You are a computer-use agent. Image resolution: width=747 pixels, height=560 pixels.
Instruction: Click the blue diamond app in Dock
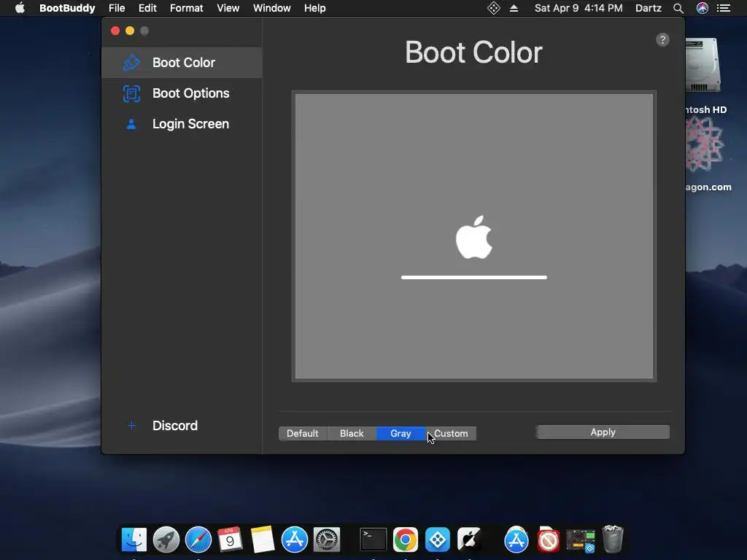click(x=438, y=540)
